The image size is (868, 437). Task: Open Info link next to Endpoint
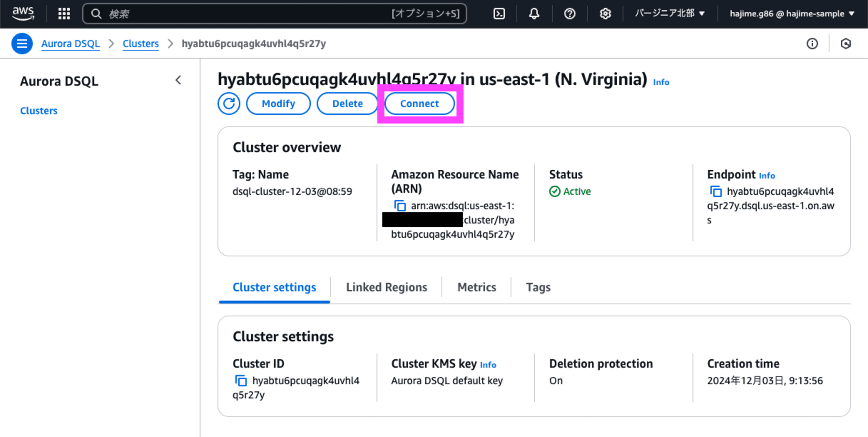tap(767, 175)
